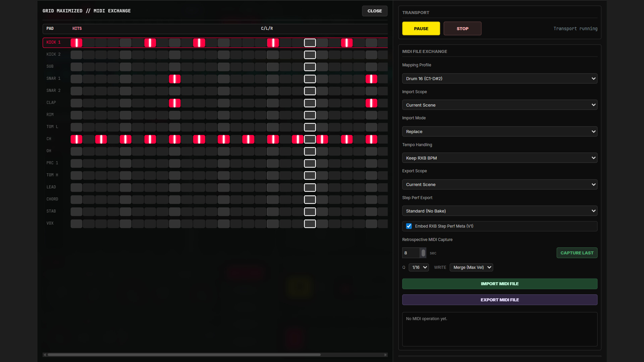Click the MIDI operation status log box
The image size is (644, 362).
point(499,329)
